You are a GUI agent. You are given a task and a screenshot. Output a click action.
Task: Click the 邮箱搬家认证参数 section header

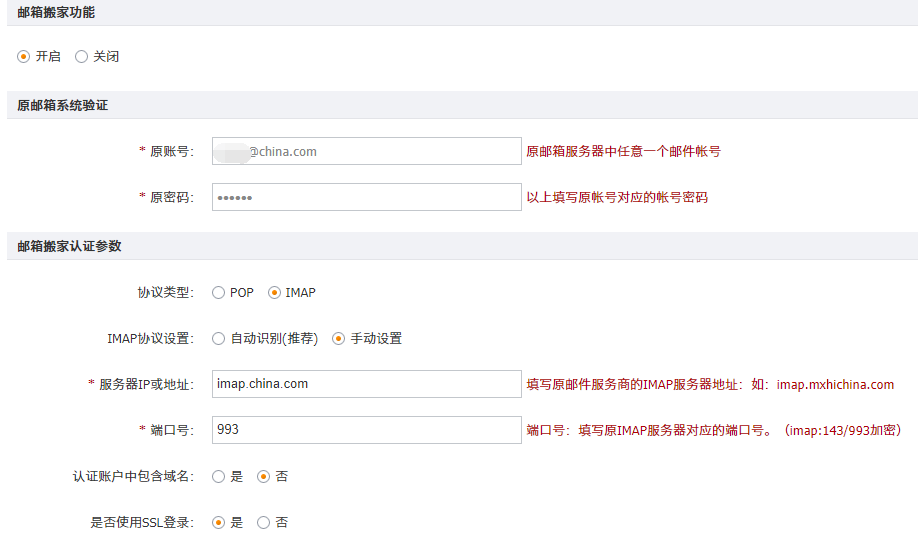tap(69, 246)
